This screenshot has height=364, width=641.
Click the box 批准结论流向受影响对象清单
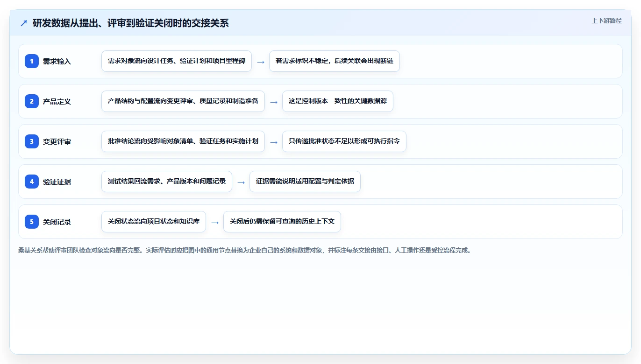pos(183,141)
